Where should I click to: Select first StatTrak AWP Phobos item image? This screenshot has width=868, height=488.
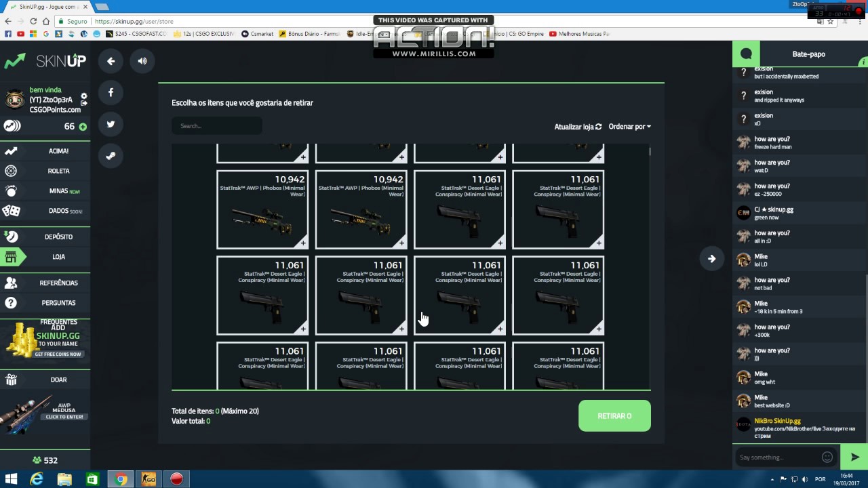[x=261, y=220]
